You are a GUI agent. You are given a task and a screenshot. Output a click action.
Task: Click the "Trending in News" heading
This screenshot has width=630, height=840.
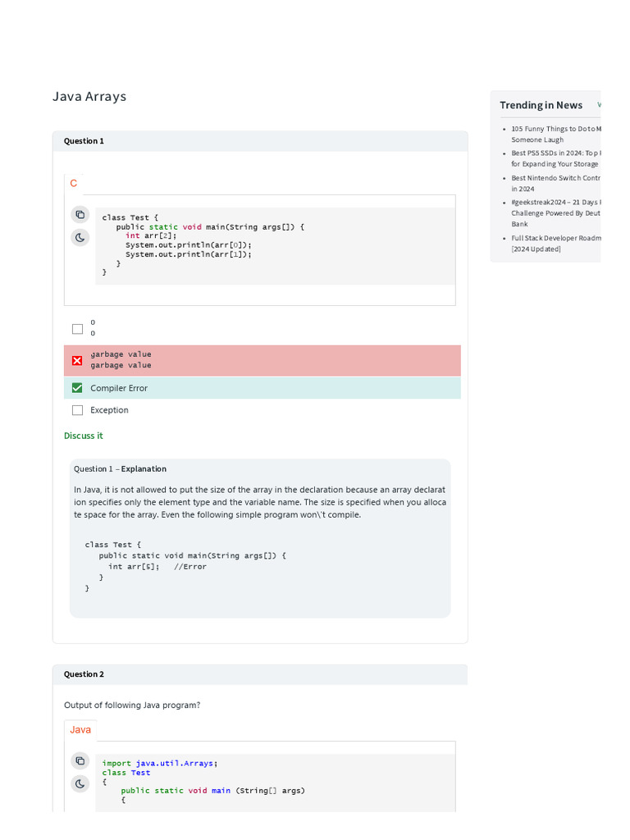tap(541, 105)
